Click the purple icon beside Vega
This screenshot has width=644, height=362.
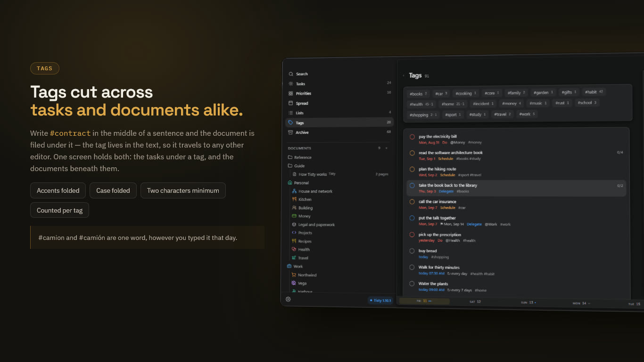click(x=294, y=283)
